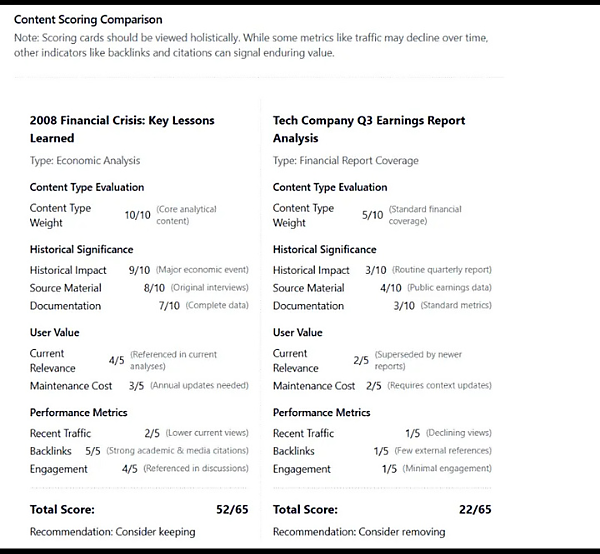600x554 pixels.
Task: Open the "Tech Company Q3 Earnings Report Analysis" card title
Action: [x=369, y=129]
